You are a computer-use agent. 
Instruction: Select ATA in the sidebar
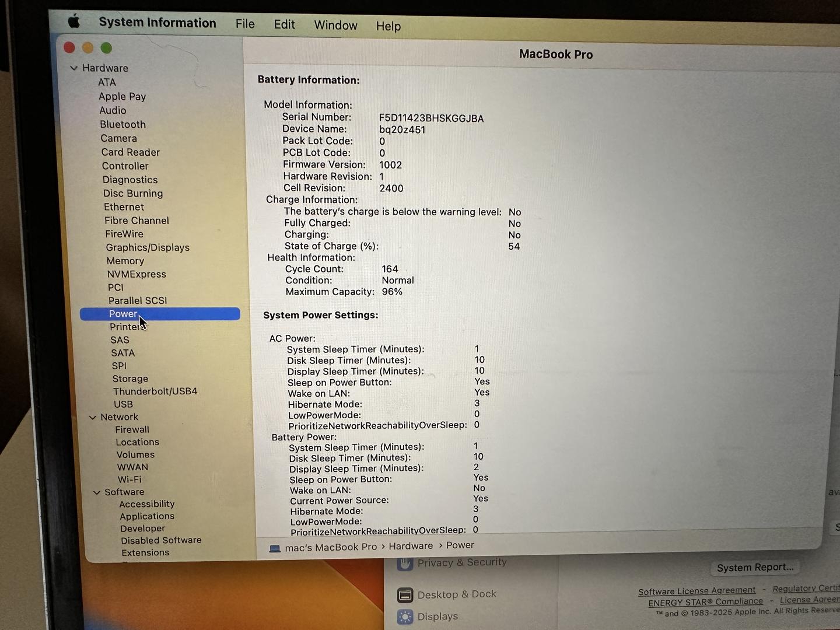click(x=107, y=82)
